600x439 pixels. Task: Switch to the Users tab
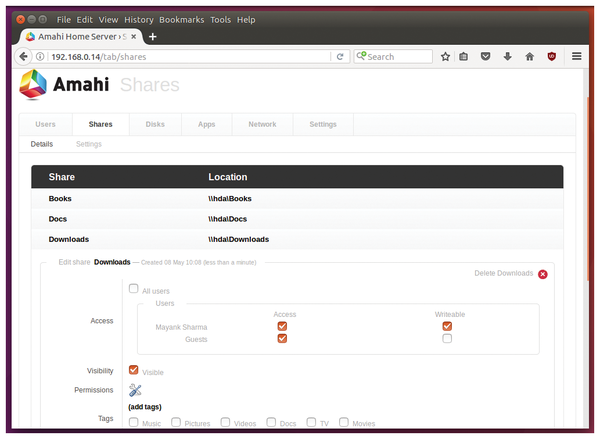click(46, 124)
